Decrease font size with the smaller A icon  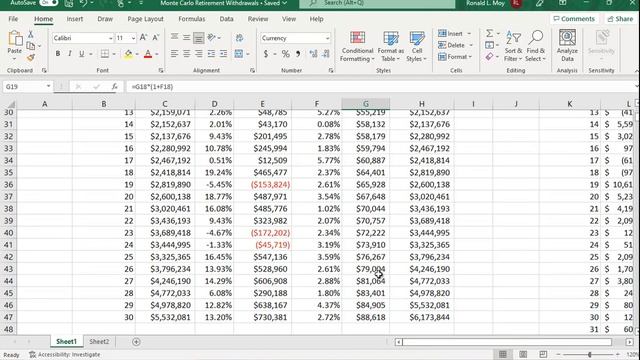[156, 38]
